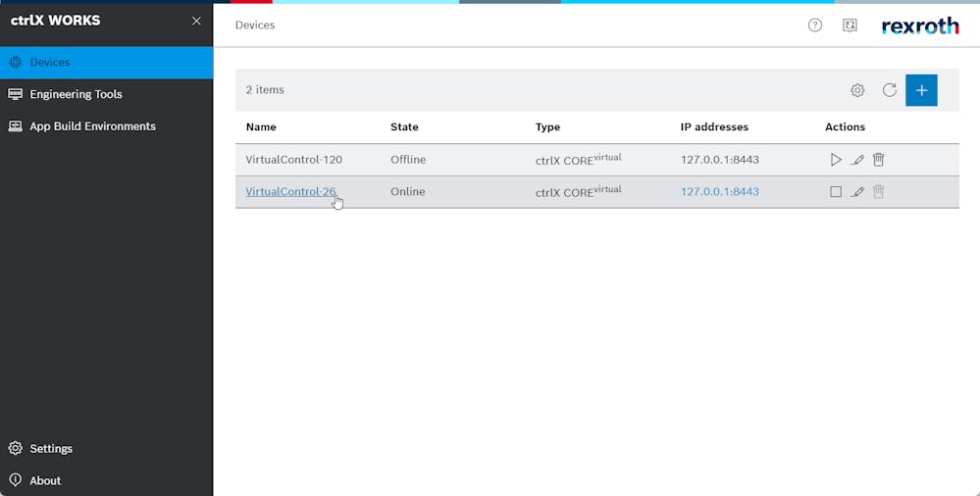
Task: Stop VirtualControl-26 with square icon
Action: [836, 192]
